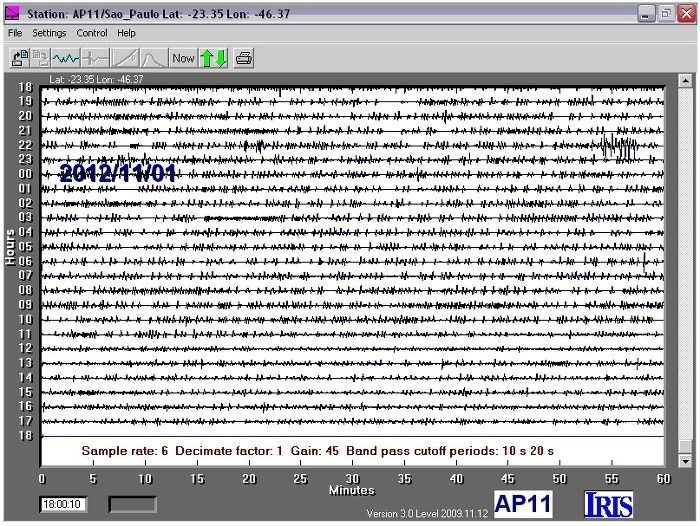
Task: Click the Now toolbar button
Action: point(183,58)
